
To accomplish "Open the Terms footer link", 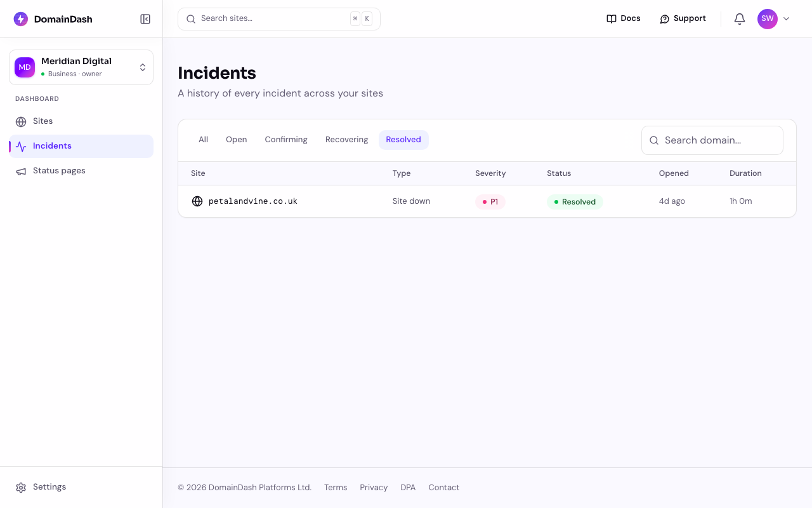I will (336, 488).
